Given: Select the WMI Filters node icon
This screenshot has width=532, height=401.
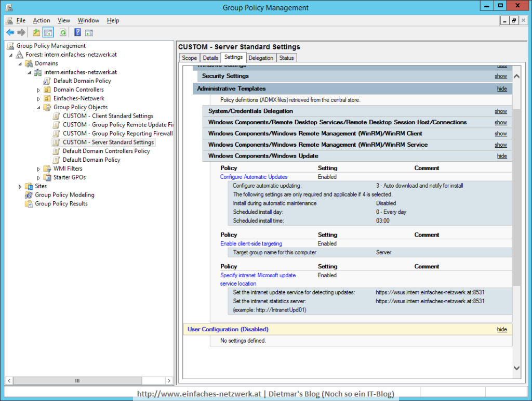Looking at the screenshot, I should pos(47,168).
